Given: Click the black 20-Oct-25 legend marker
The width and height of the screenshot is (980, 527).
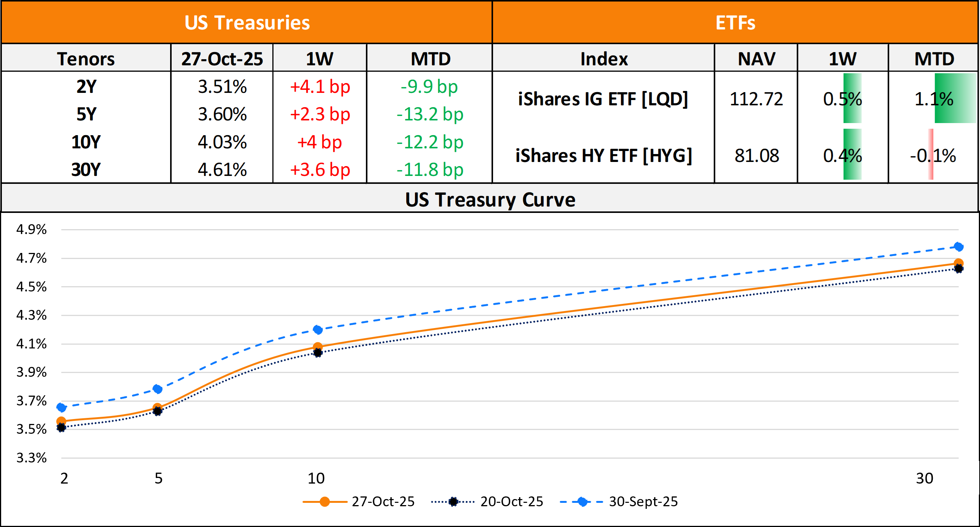Looking at the screenshot, I should 453,502.
